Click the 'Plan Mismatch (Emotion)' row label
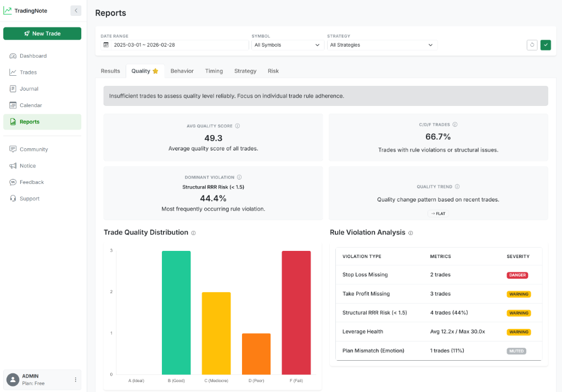 [x=373, y=351]
